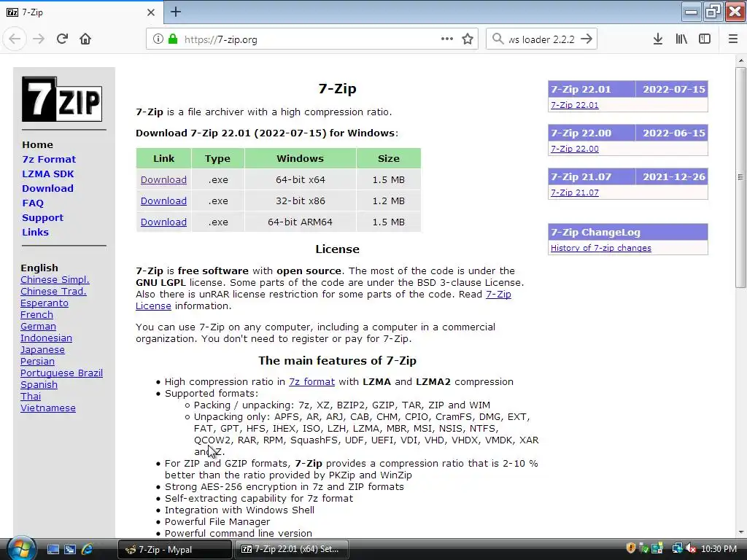The width and height of the screenshot is (747, 560).
Task: Click the vertical scrollbar thumb
Action: click(740, 177)
